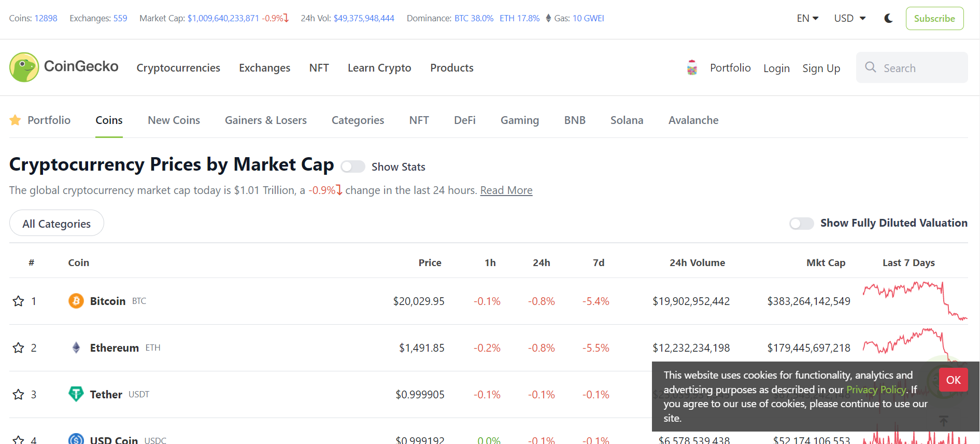Open the Privacy Policy link

(876, 390)
